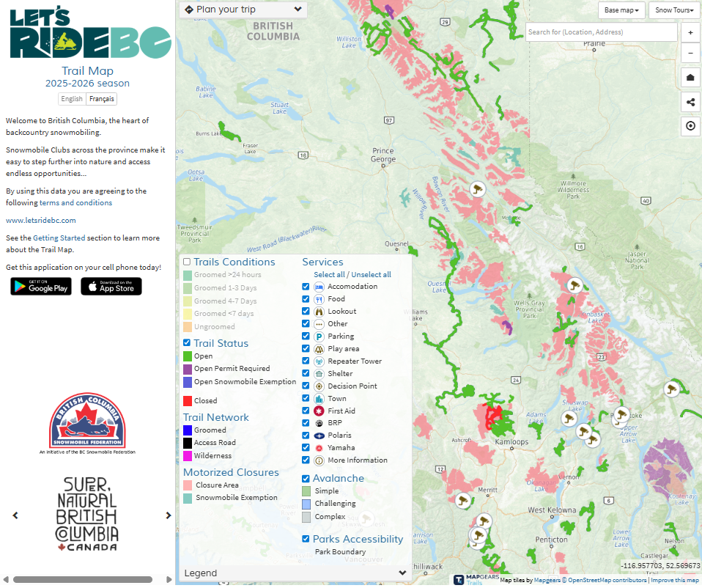Click the More Information icon in legend

(319, 461)
